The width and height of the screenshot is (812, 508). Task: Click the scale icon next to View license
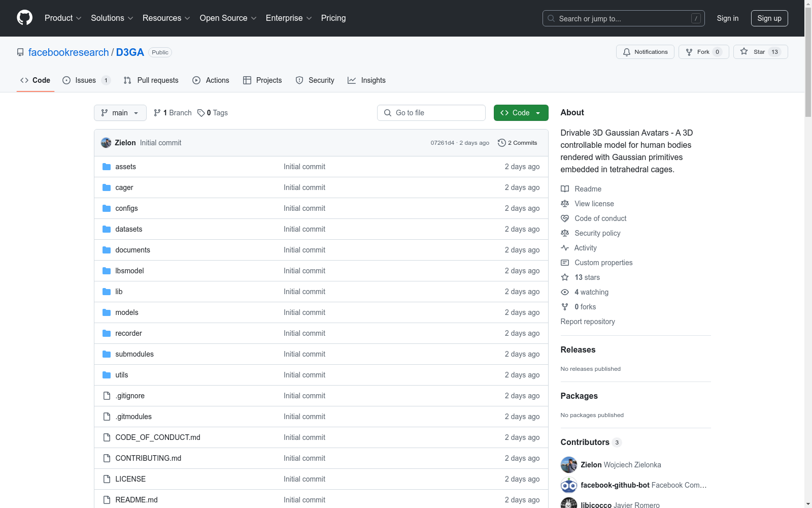tap(565, 204)
